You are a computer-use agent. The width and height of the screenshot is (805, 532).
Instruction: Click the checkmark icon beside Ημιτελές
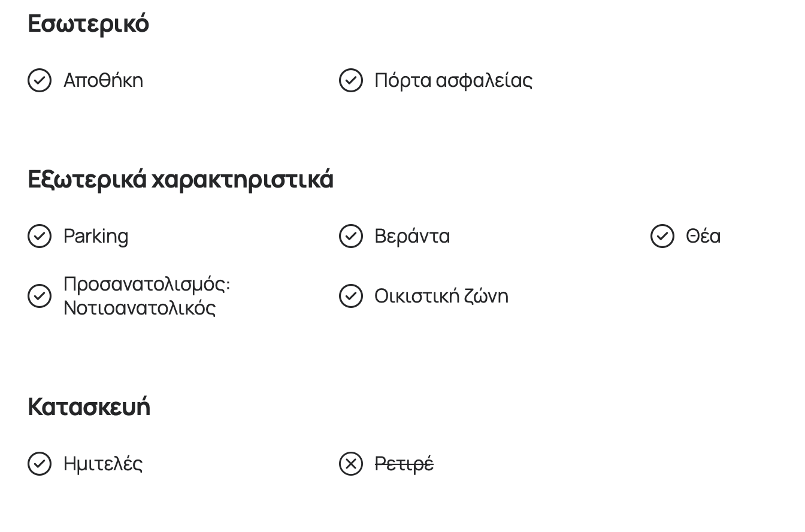coord(40,464)
